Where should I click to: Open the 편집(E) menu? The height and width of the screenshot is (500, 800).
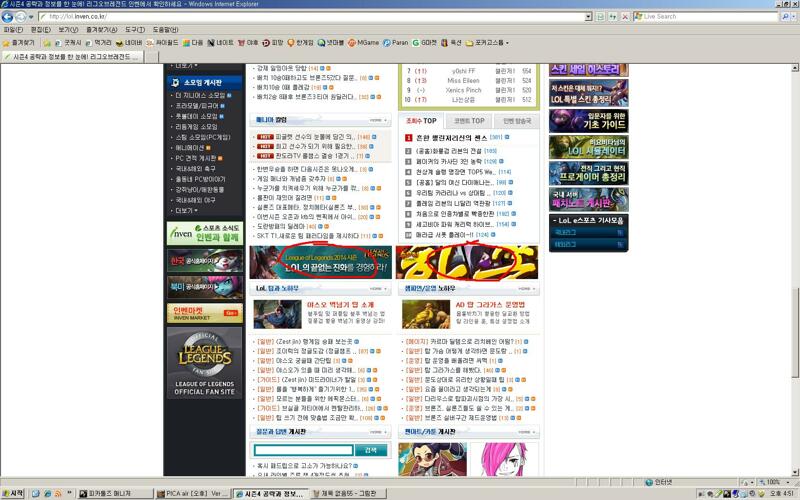(x=40, y=30)
